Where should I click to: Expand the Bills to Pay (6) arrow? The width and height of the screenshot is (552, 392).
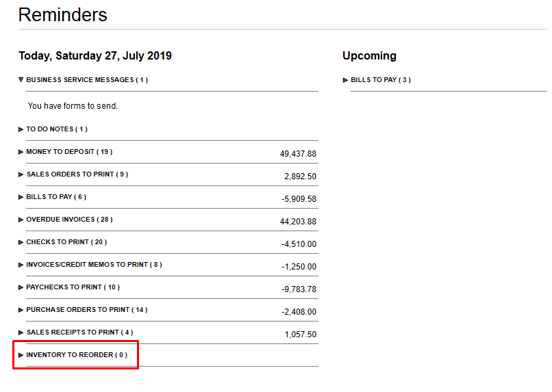(x=21, y=197)
